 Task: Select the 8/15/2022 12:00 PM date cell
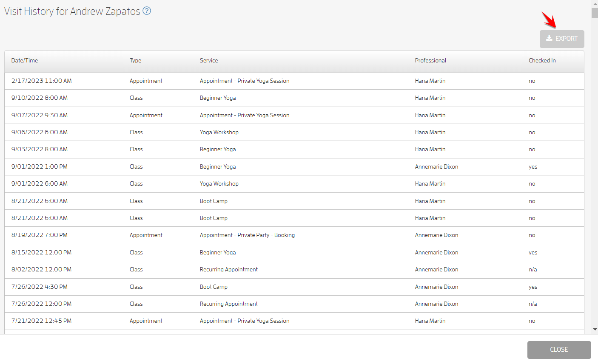click(x=42, y=252)
